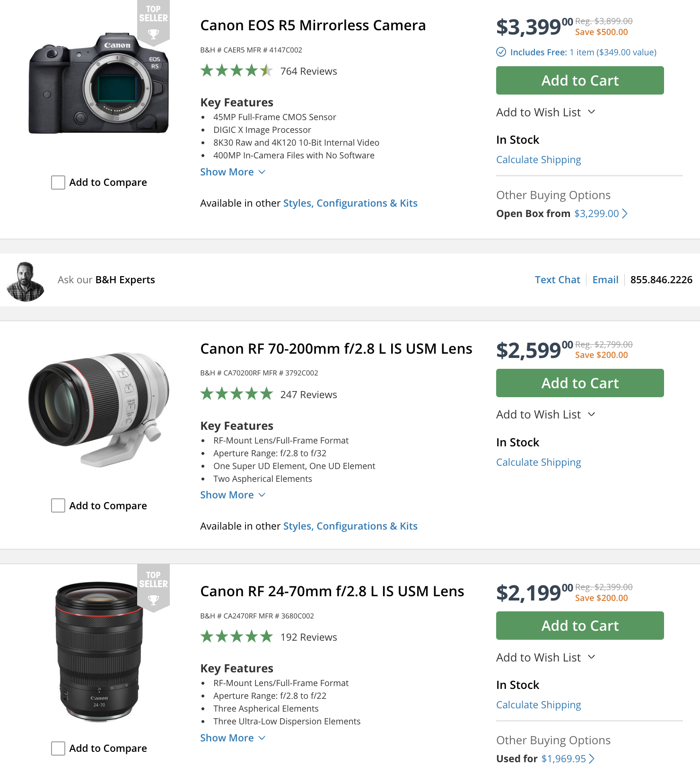Click the arrow beside Used for $1,969.95
This screenshot has width=700, height=783.
592,759
